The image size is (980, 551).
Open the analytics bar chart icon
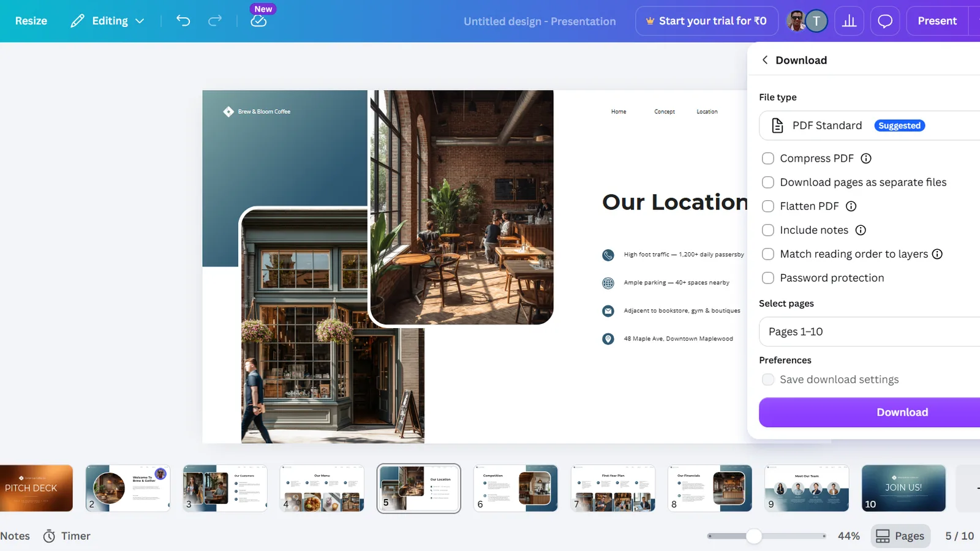[x=849, y=21]
